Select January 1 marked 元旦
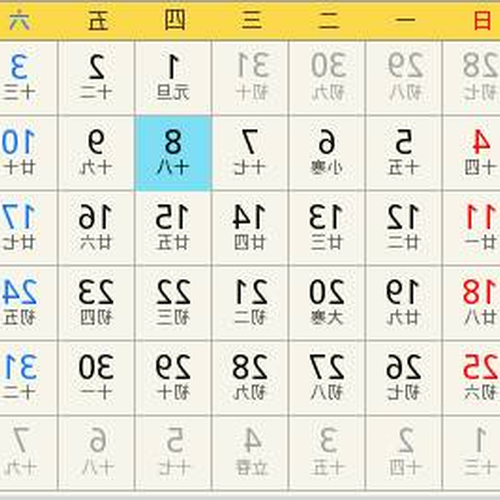The height and width of the screenshot is (500, 500). [173, 78]
